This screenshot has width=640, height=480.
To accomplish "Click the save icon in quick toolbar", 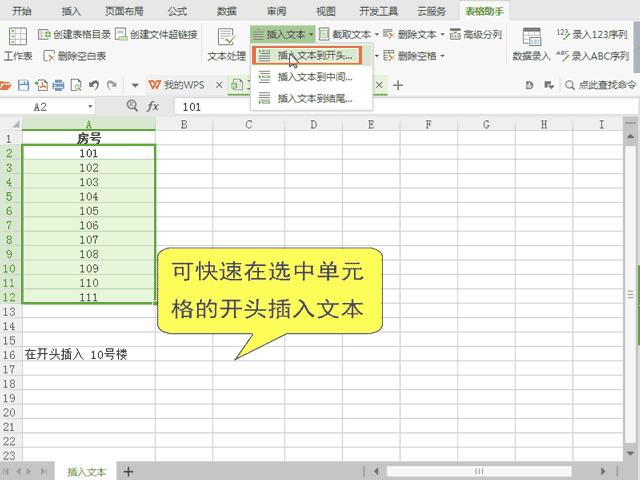I will (x=24, y=85).
